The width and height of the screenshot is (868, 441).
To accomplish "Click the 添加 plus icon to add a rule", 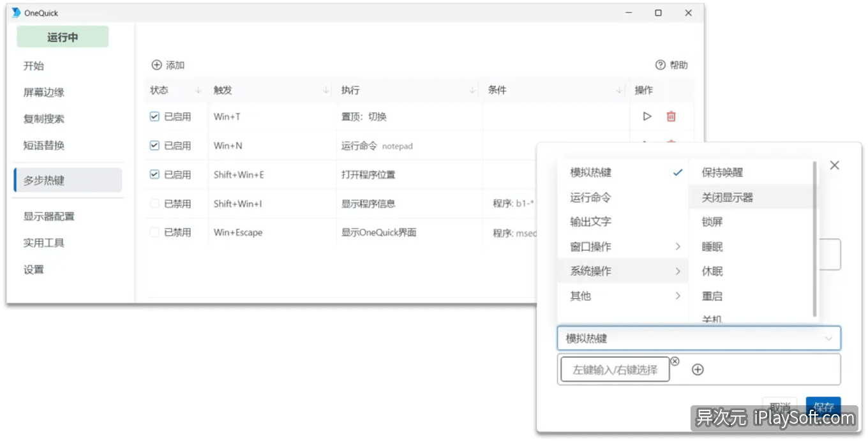I will (x=156, y=64).
